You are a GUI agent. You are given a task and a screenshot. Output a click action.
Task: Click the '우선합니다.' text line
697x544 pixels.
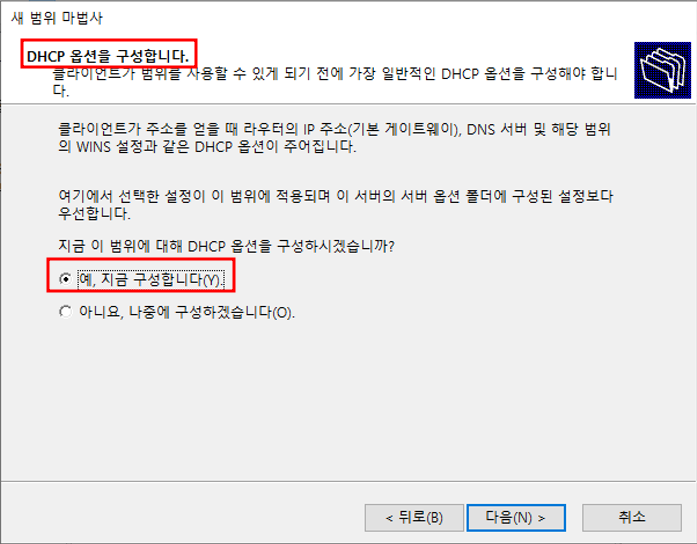coord(94,213)
